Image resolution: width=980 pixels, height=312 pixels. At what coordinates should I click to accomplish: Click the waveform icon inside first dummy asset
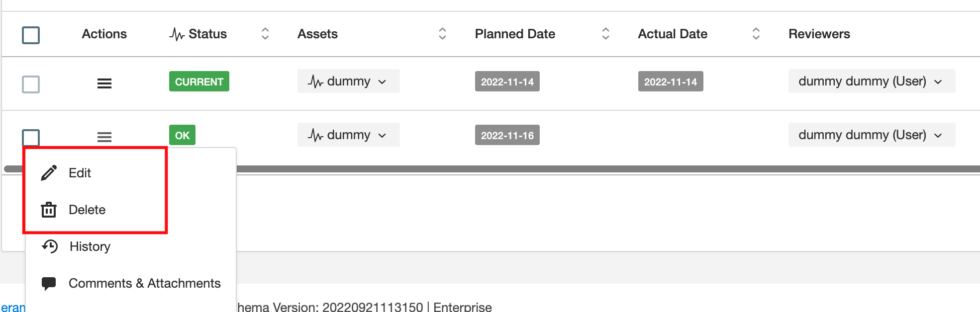tap(315, 81)
